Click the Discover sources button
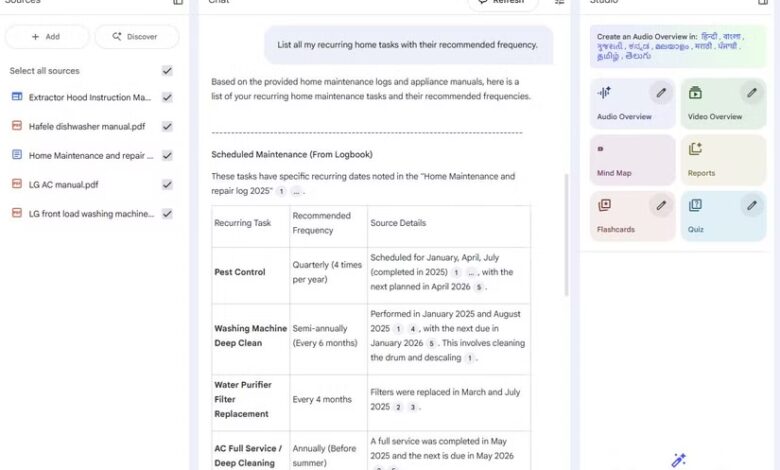Screen dimensions: 780x470 click(x=136, y=37)
